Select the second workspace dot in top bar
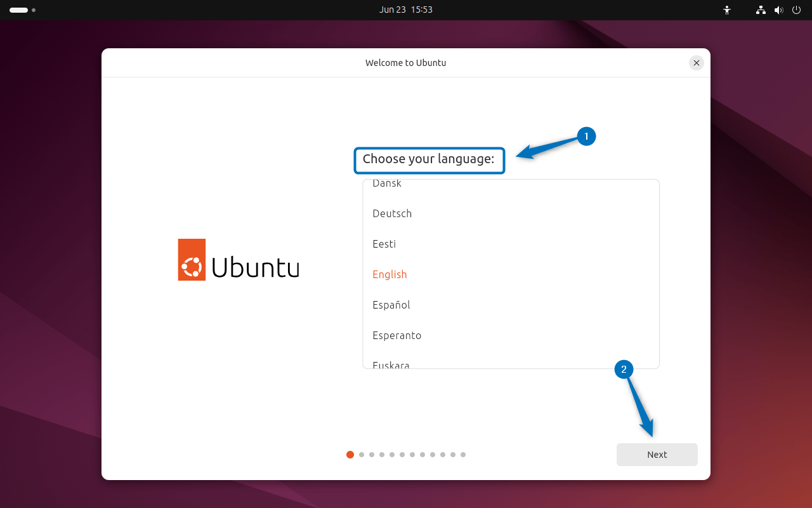This screenshot has width=812, height=508. [34, 11]
